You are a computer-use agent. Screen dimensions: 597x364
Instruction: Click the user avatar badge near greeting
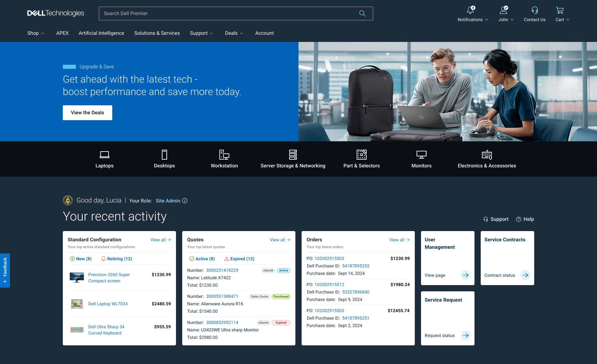coord(68,200)
